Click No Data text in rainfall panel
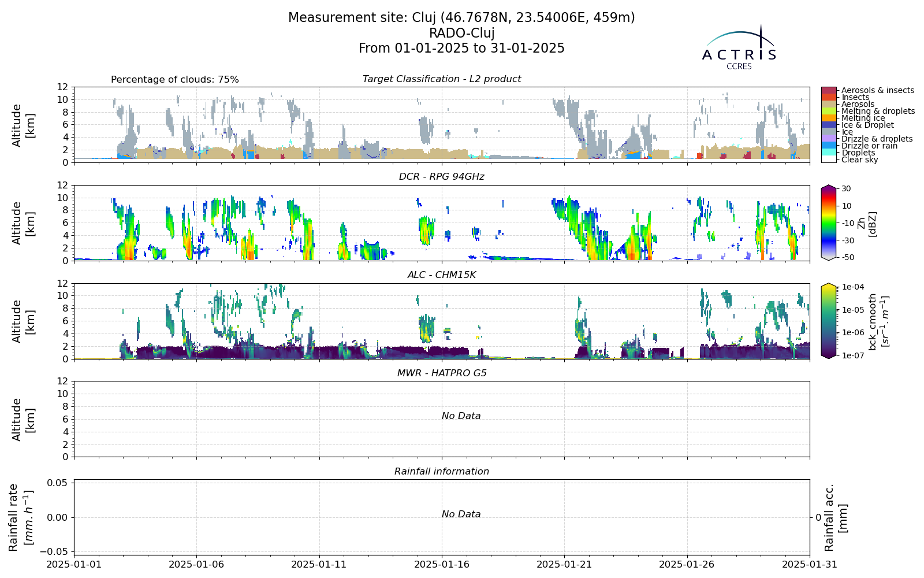Screen dimensions: 924x578 [461, 514]
